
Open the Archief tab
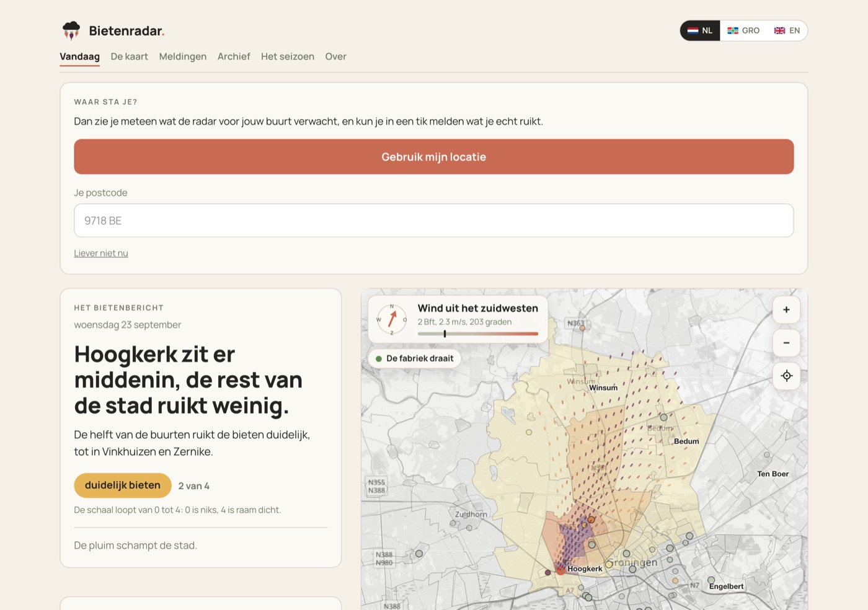coord(234,56)
